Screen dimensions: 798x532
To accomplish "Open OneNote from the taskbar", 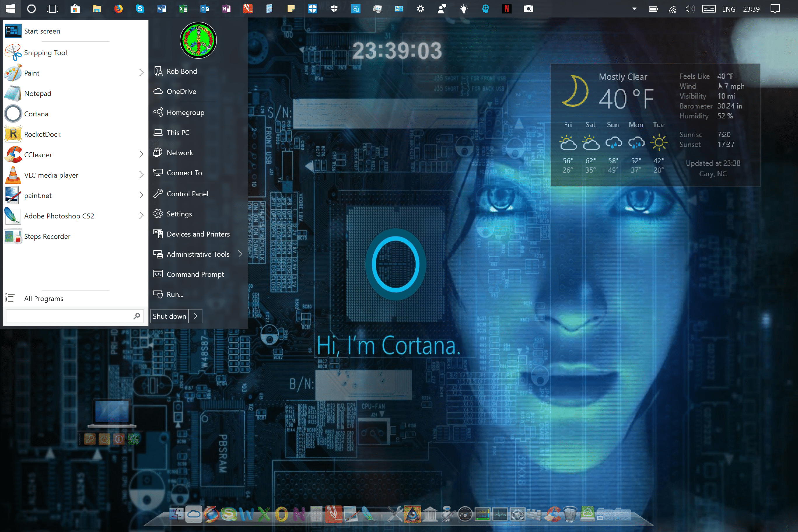I will tap(226, 9).
